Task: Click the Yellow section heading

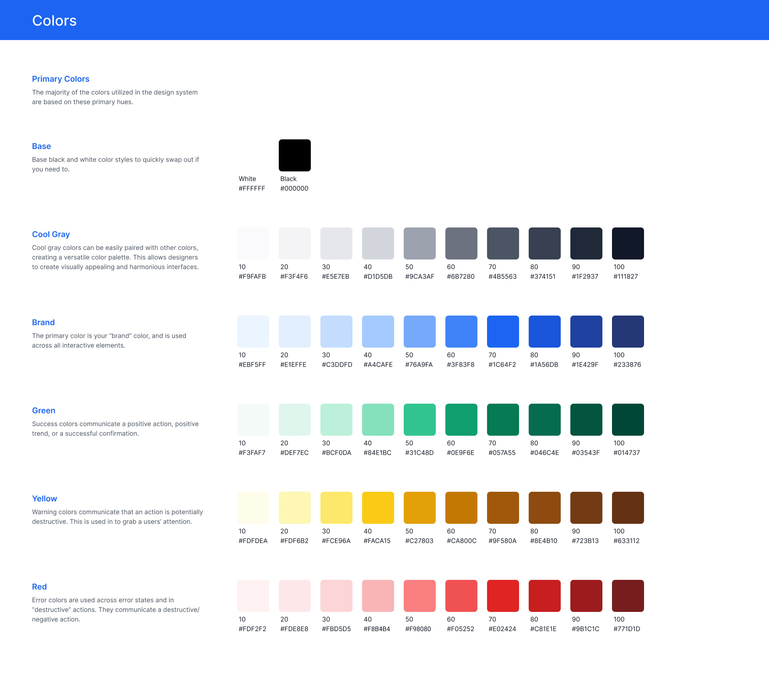Action: point(44,499)
